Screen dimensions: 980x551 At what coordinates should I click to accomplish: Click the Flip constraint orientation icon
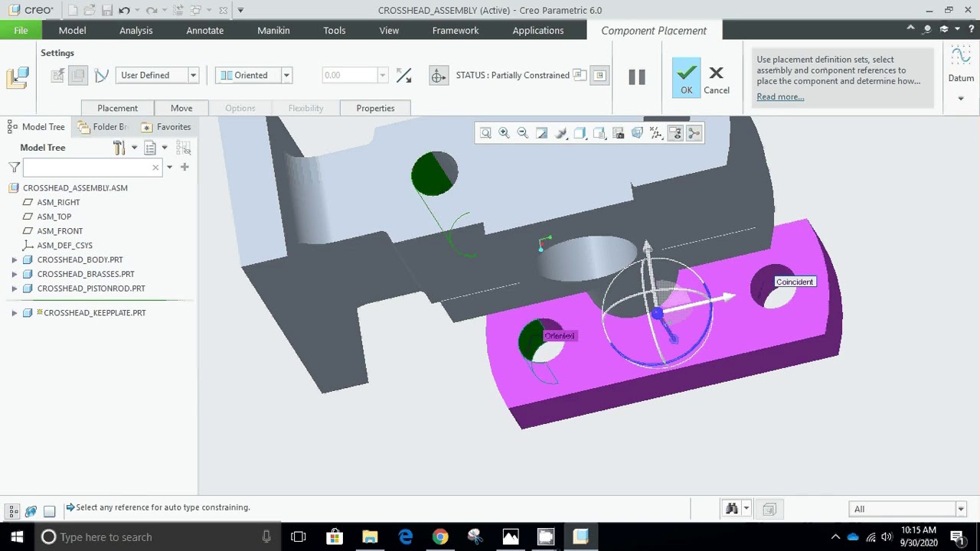[403, 75]
